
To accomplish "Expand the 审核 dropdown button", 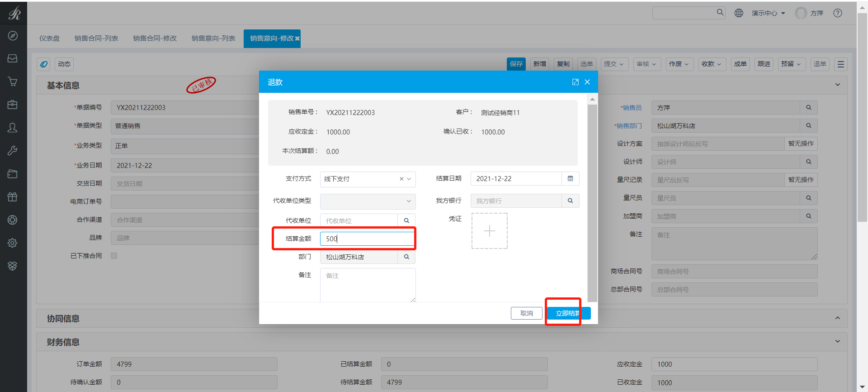I will pos(646,64).
